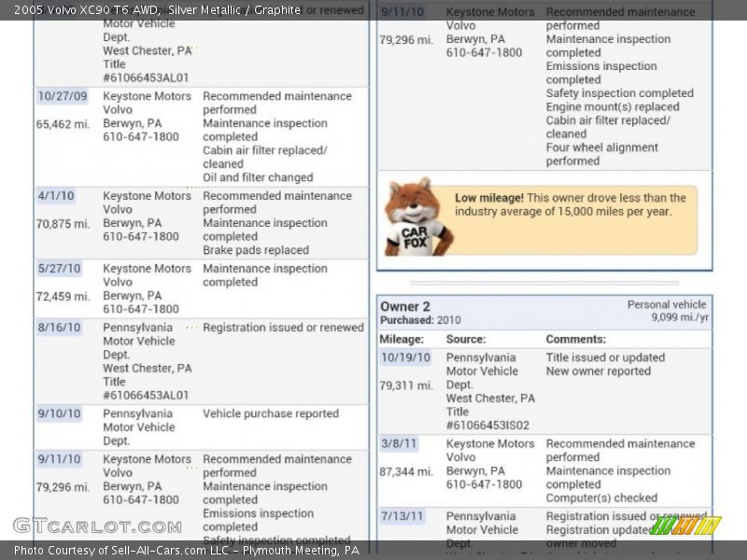The image size is (747, 560).
Task: Click the 'Owner 2' section heading
Action: pos(405,307)
